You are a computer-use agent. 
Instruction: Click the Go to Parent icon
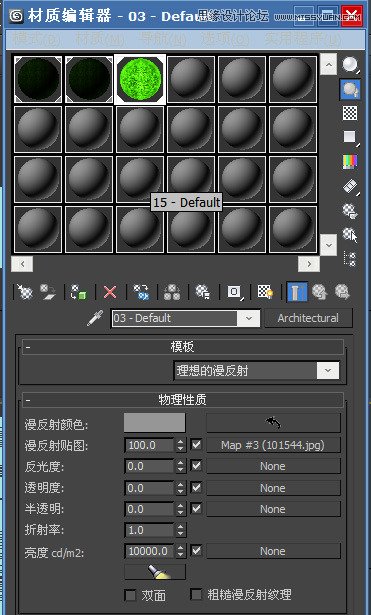pyautogui.click(x=320, y=292)
